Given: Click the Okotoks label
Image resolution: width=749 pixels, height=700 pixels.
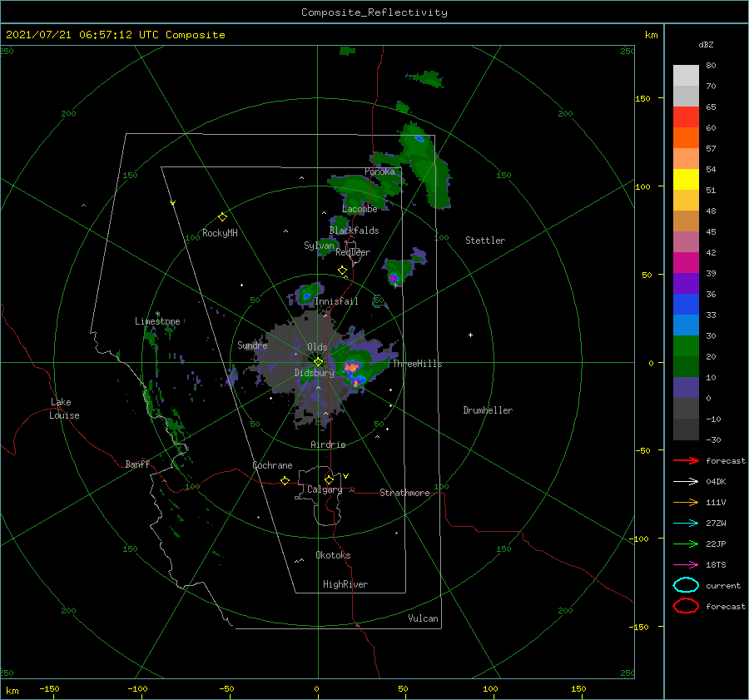Looking at the screenshot, I should [x=333, y=555].
